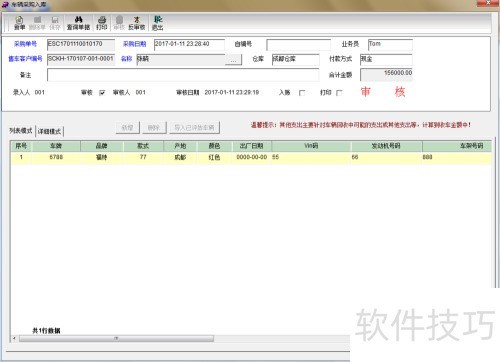Click the greyed 保存 save icon
The width and height of the screenshot is (500, 362).
pyautogui.click(x=55, y=23)
